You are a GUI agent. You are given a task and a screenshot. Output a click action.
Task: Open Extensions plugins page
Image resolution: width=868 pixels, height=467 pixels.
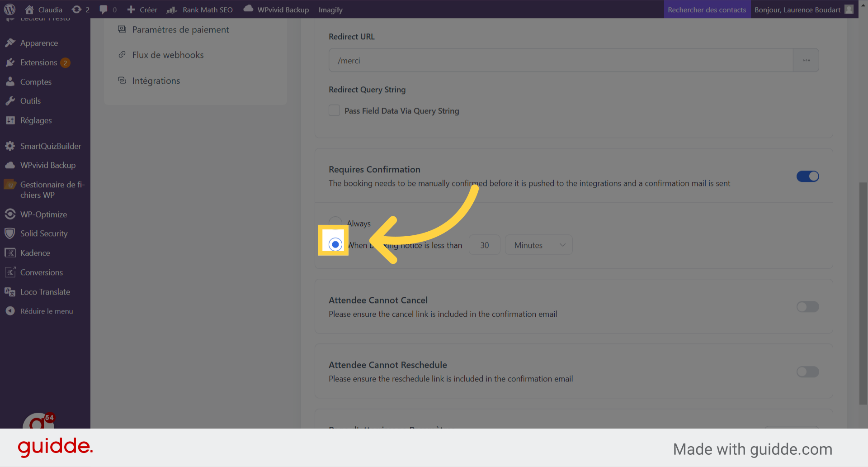(38, 62)
